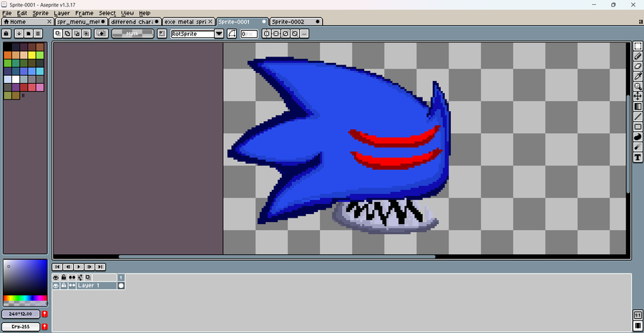Choose intersect selection mode icon
The width and height of the screenshot is (644, 333).
87,34
